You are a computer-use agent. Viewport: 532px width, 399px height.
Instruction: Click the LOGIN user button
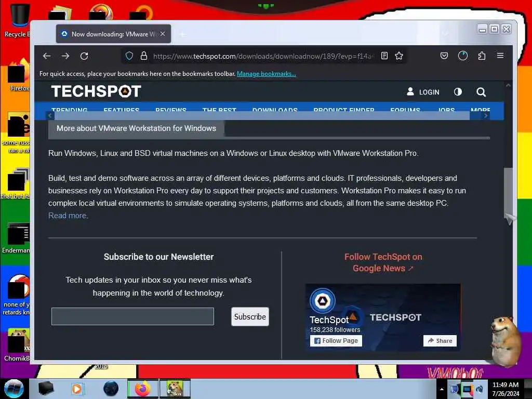[x=423, y=92]
